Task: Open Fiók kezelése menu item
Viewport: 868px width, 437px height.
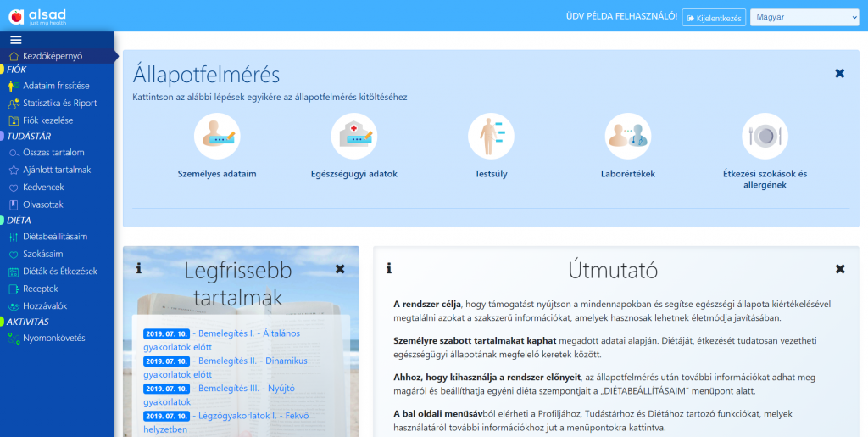Action: pyautogui.click(x=48, y=120)
